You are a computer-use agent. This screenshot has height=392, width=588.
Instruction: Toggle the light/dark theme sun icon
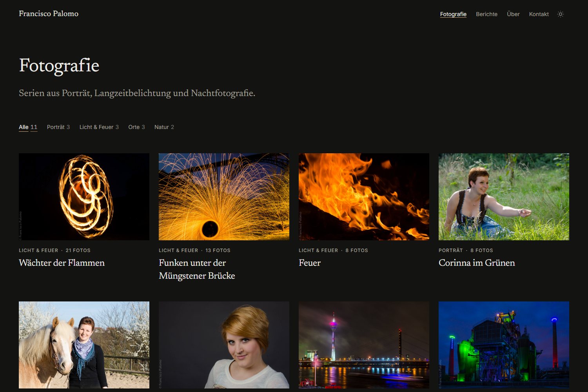pos(561,14)
